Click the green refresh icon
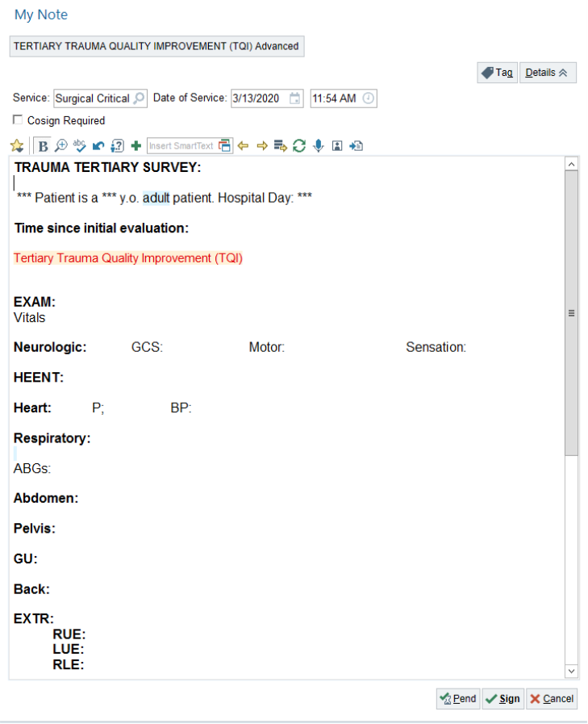Image resolution: width=588 pixels, height=724 pixels. pos(299,146)
